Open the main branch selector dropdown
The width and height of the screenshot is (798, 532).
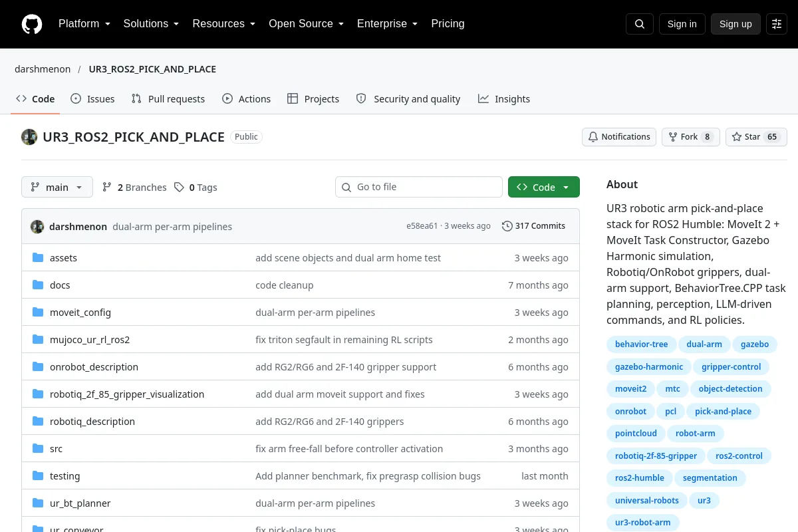point(57,188)
